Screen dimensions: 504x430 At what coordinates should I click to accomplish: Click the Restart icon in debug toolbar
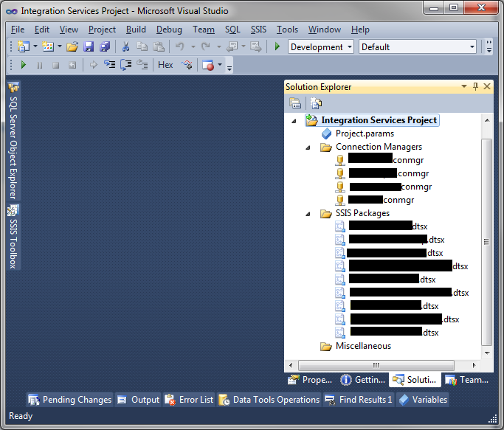(x=72, y=65)
